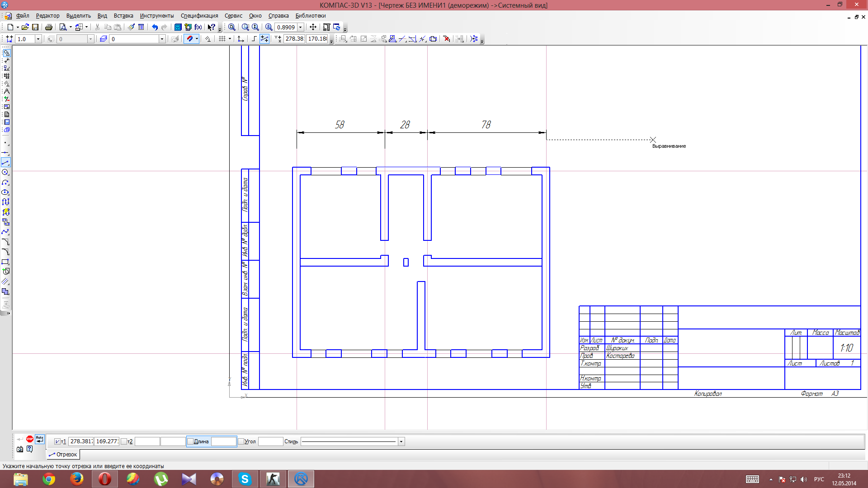Toggle the Длина checkbox
Image resolution: width=868 pixels, height=488 pixels.
190,441
